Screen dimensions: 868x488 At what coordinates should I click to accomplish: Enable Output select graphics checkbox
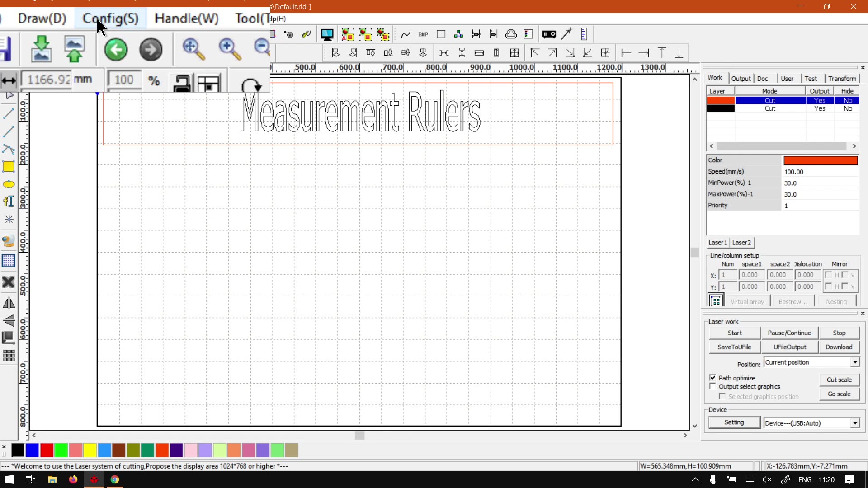pyautogui.click(x=713, y=387)
